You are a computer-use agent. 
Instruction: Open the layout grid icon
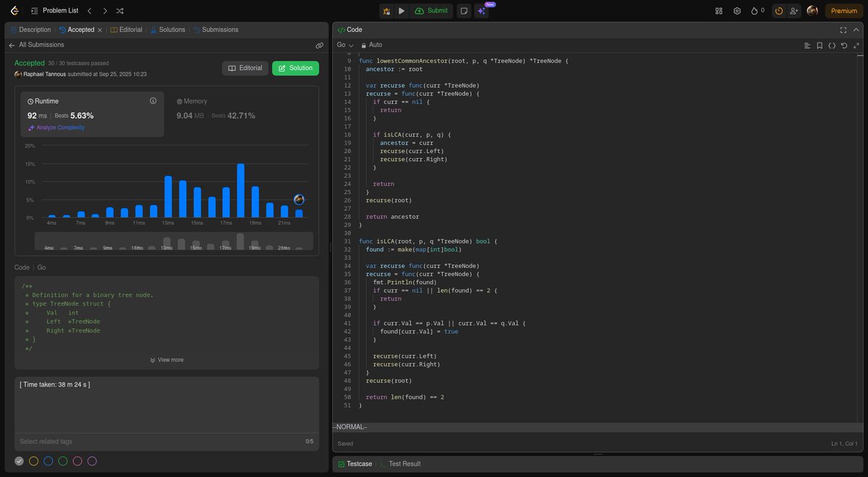pos(719,11)
